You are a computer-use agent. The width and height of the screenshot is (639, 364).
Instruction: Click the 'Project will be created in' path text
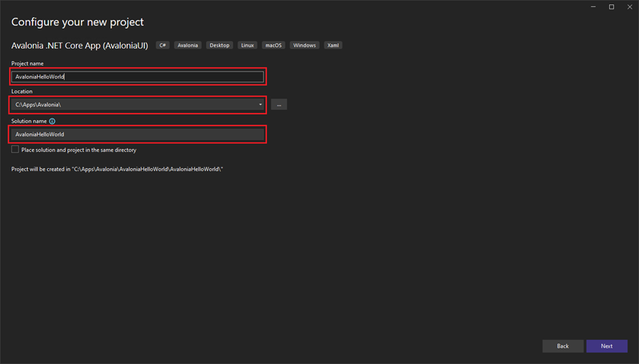pos(117,169)
